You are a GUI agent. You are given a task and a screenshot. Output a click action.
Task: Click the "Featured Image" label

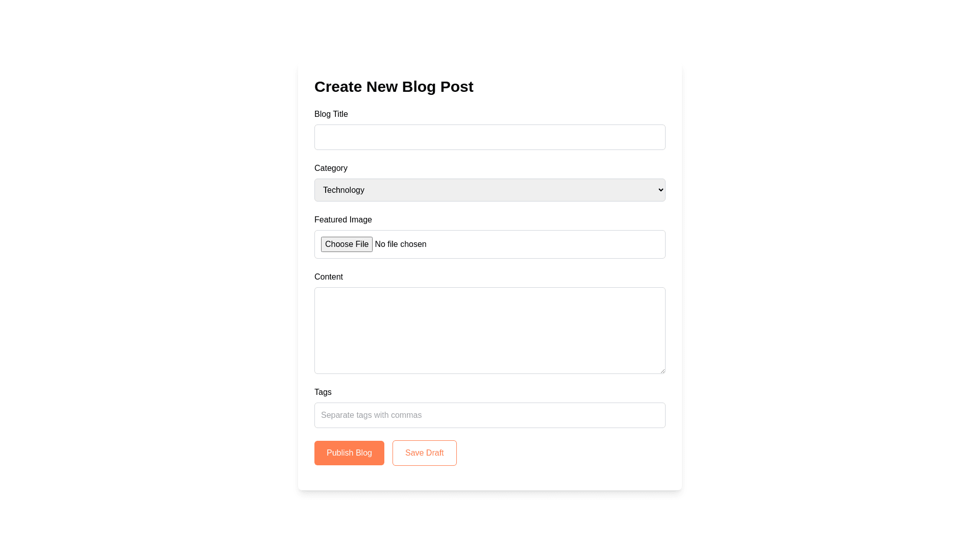(x=343, y=220)
